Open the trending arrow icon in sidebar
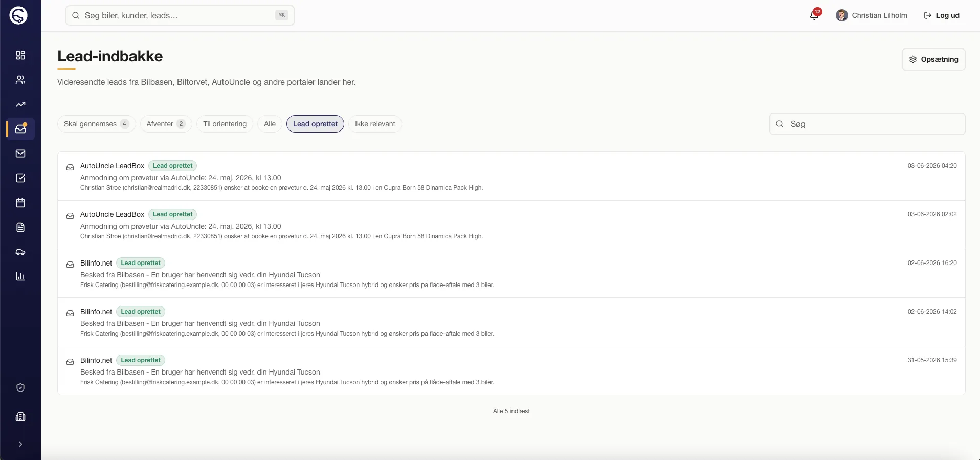 coord(20,104)
